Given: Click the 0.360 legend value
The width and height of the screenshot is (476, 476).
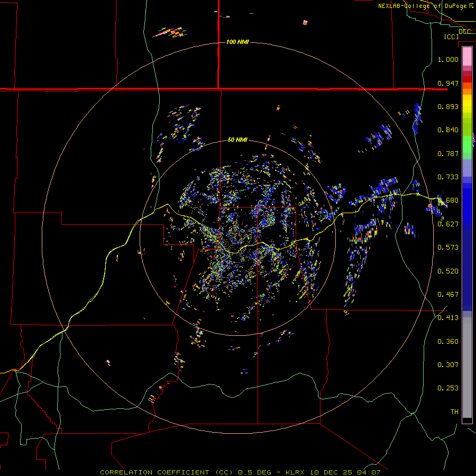Looking at the screenshot, I should 448,342.
